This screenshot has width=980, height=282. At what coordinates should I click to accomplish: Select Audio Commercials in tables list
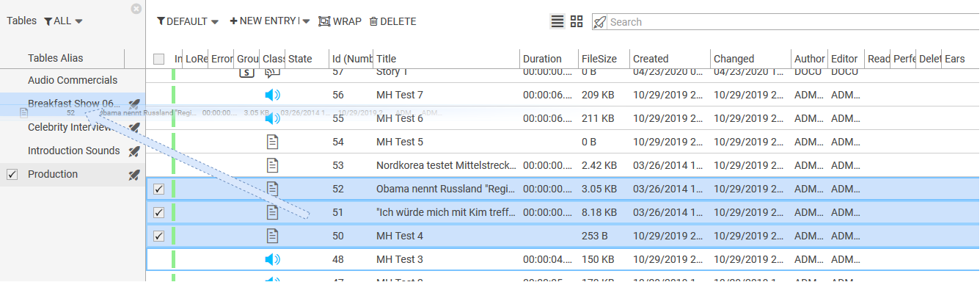(x=73, y=80)
